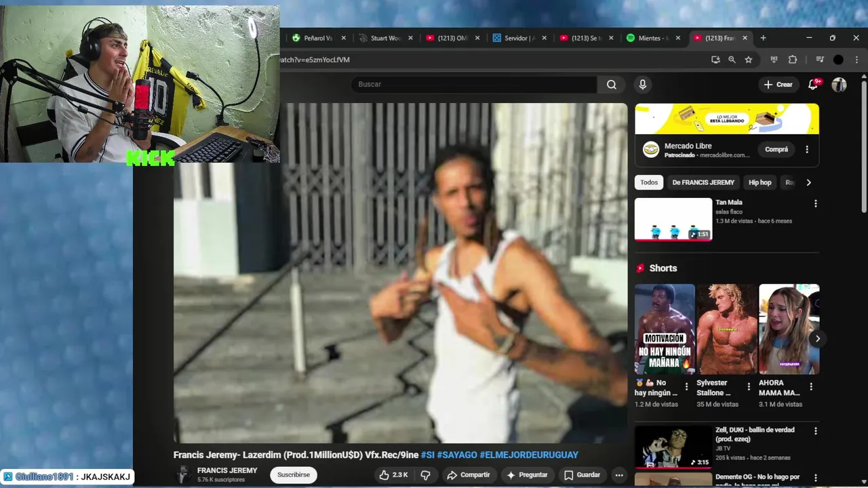Select the Hip hop filter chip
This screenshot has height=488, width=868.
point(759,182)
